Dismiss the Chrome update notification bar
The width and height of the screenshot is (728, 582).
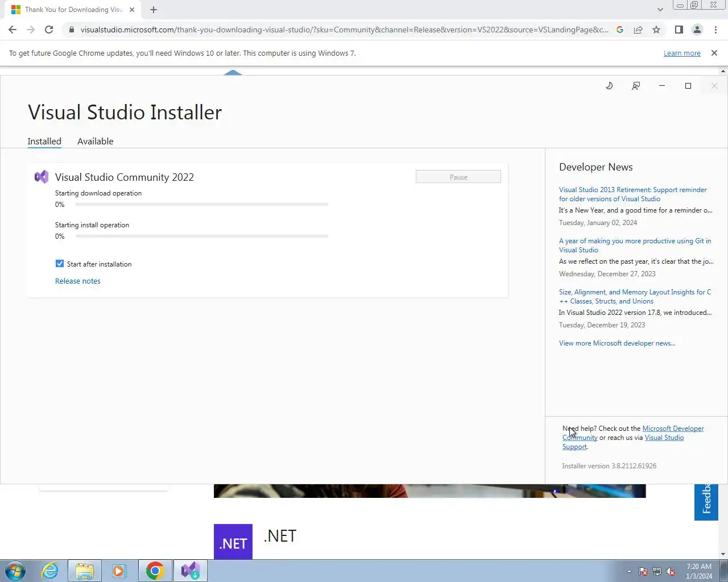[714, 53]
